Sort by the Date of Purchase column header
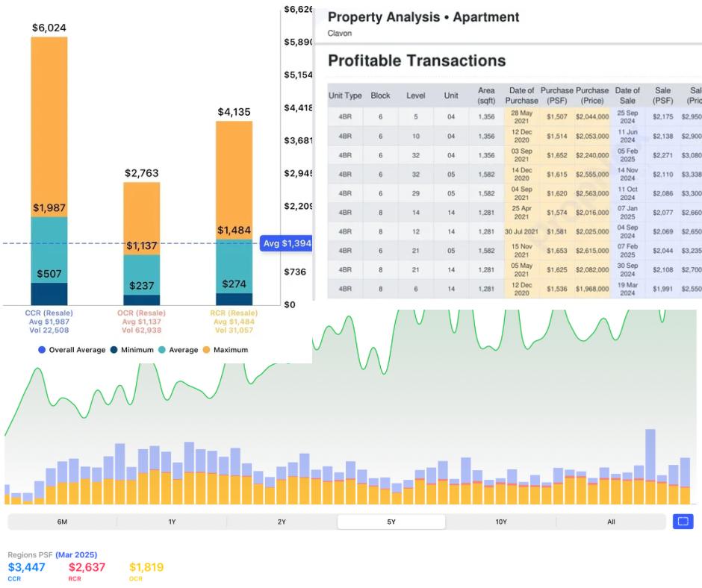702x588 pixels. [x=521, y=96]
